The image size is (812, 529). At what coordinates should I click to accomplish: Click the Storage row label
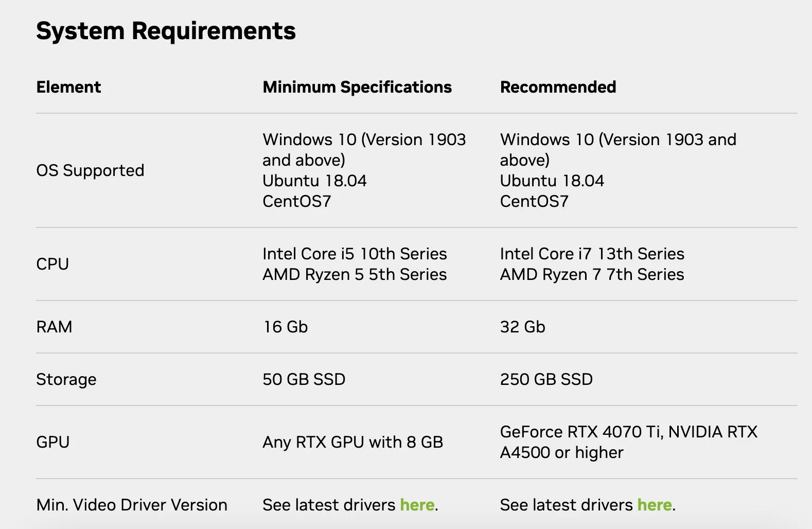click(x=66, y=379)
